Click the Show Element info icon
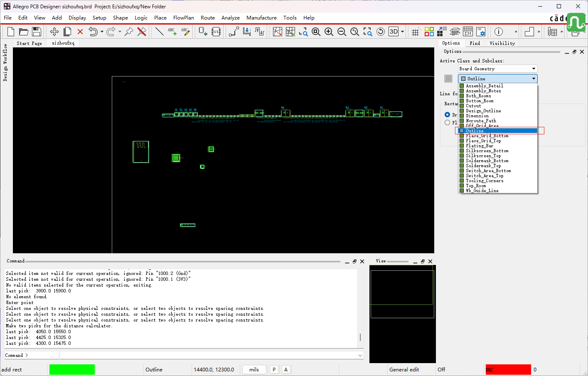This screenshot has width=588, height=376. coord(499,32)
